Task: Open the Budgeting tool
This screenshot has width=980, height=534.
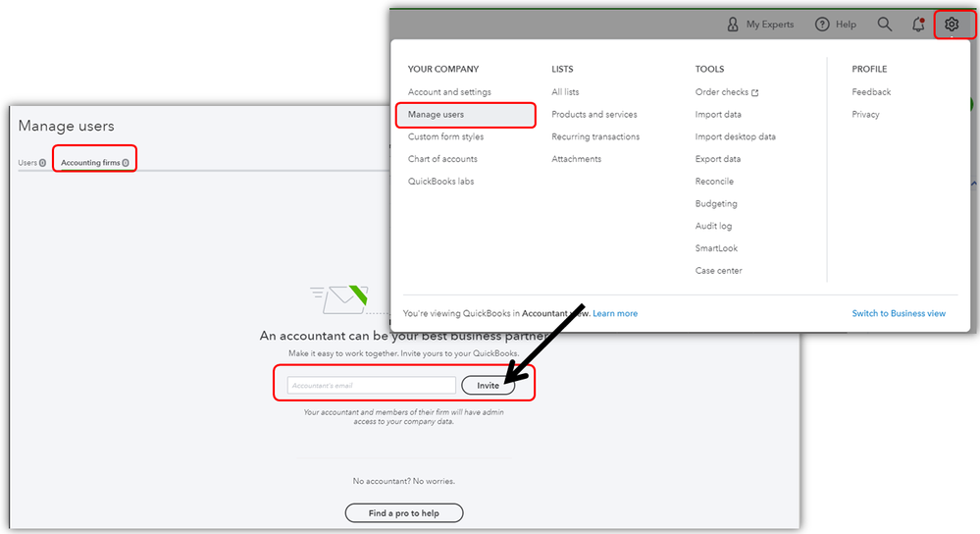Action: (x=715, y=204)
